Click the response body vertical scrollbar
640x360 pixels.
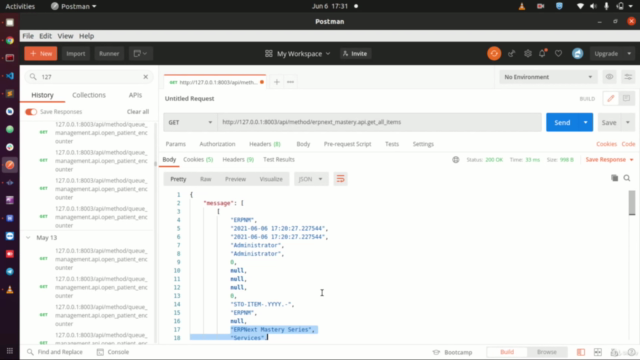632,202
